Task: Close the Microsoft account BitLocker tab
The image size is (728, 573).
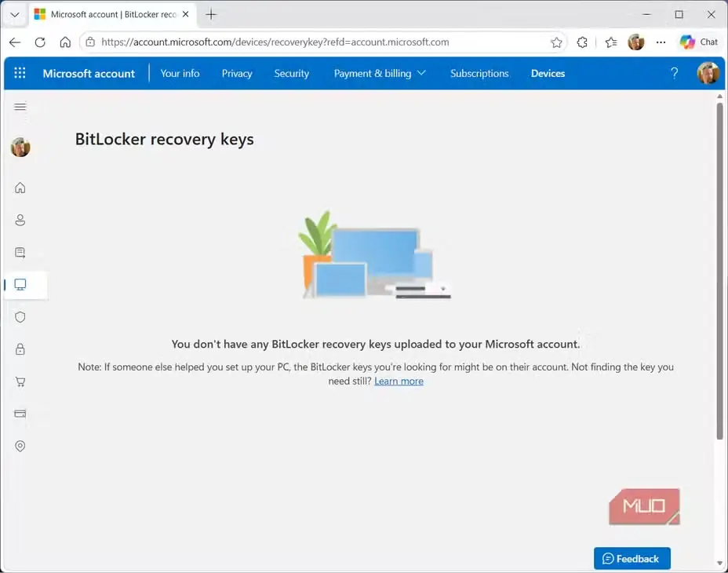Action: pos(185,14)
